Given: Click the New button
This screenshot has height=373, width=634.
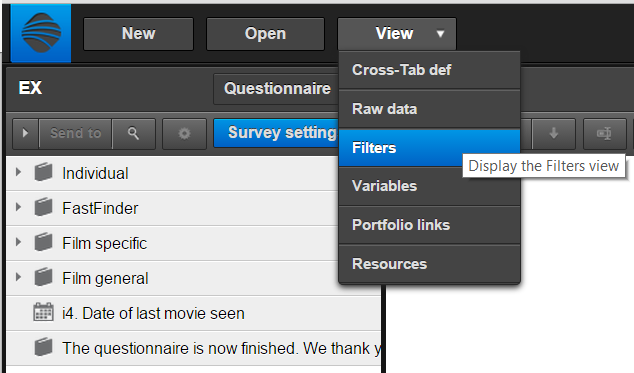Looking at the screenshot, I should pos(139,34).
